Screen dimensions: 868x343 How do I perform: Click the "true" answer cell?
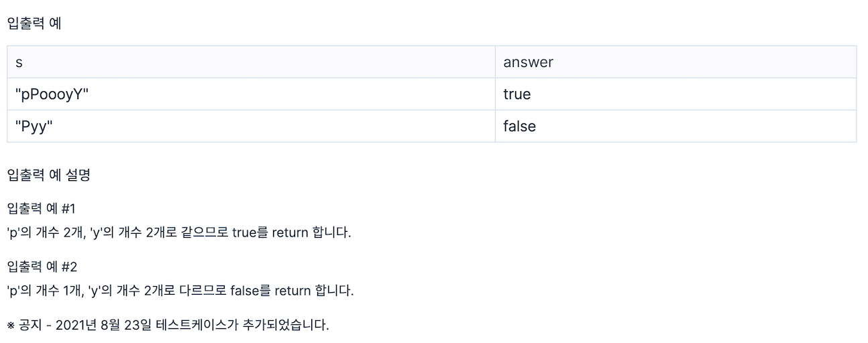coord(675,94)
